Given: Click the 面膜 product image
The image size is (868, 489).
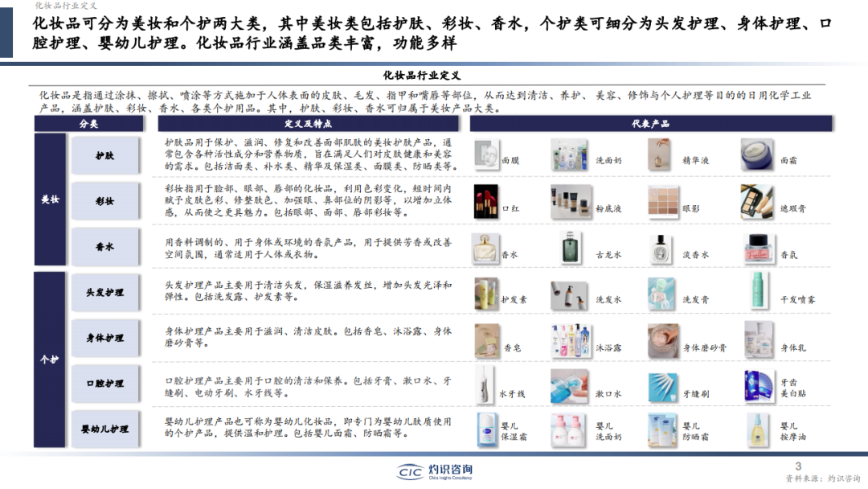Looking at the screenshot, I should (487, 155).
